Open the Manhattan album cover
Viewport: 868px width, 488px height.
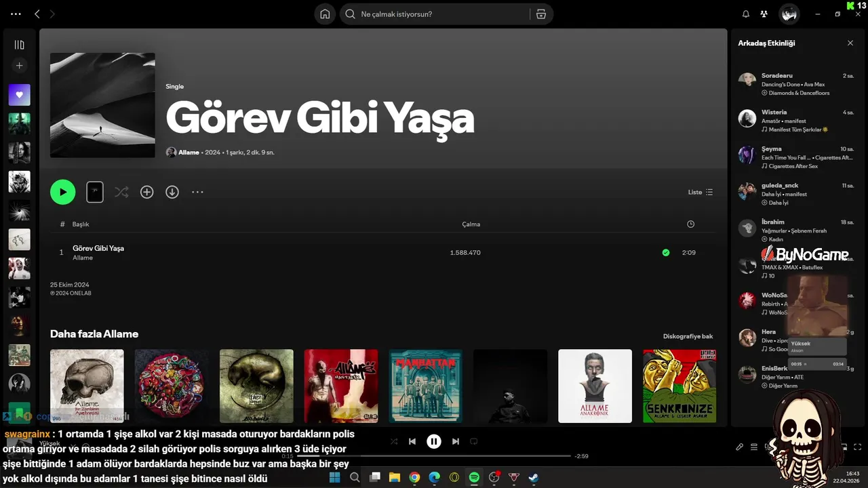425,386
